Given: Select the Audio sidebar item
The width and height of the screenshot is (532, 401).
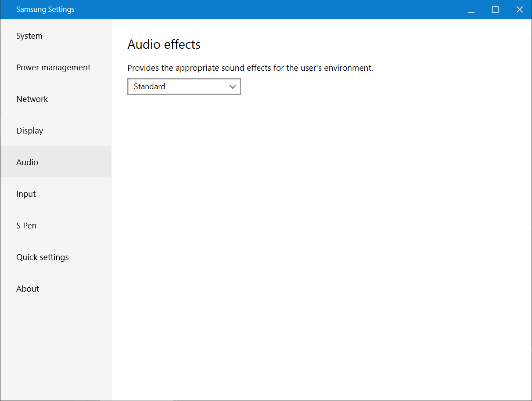Looking at the screenshot, I should coord(56,162).
